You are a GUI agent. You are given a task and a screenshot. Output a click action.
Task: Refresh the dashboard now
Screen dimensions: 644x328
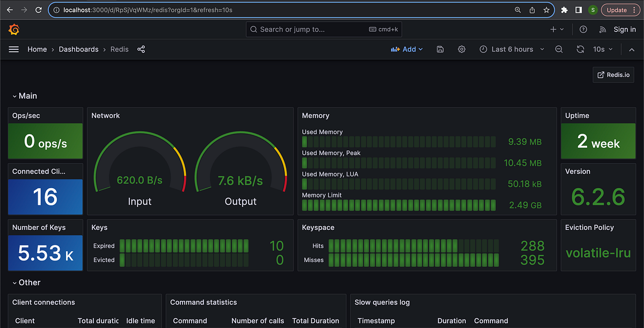(580, 49)
